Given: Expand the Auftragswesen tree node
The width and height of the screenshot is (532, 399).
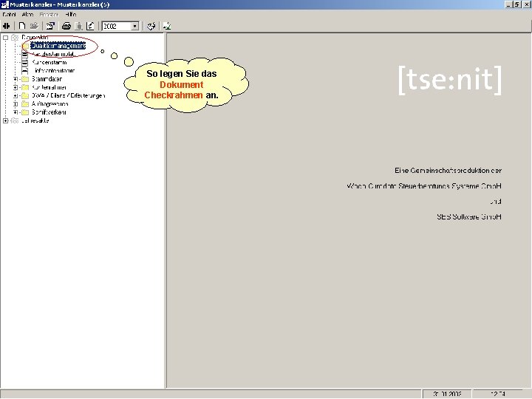Looking at the screenshot, I should pos(16,104).
